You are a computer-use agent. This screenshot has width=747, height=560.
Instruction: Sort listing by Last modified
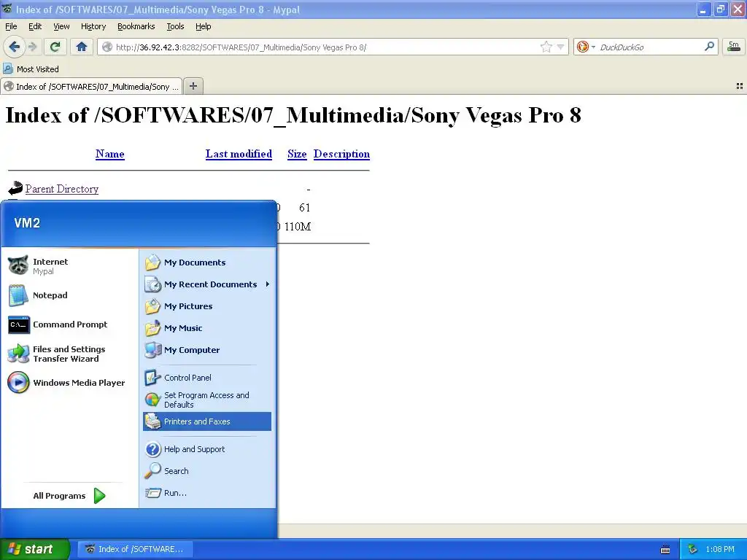click(x=239, y=154)
